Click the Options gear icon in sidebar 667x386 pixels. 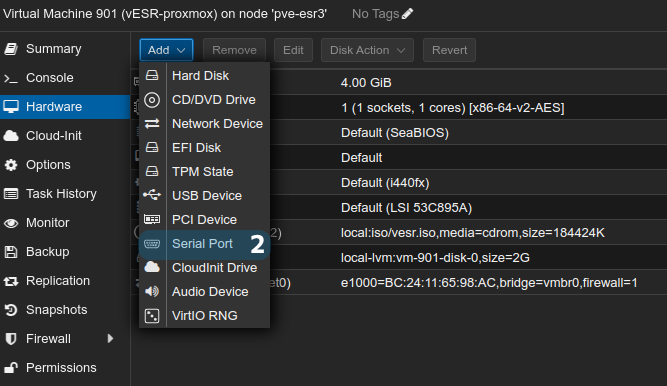point(11,165)
